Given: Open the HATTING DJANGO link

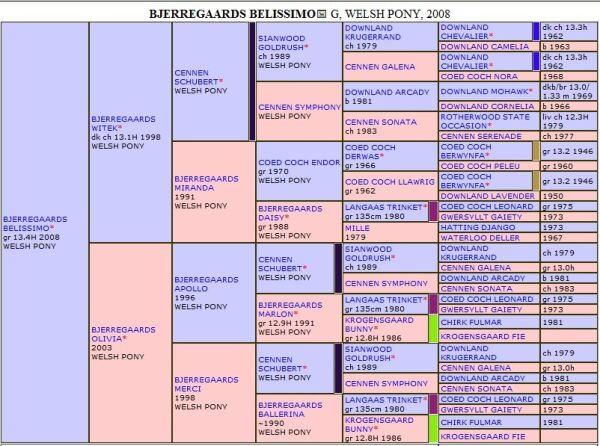Looking at the screenshot, I should click(478, 227).
